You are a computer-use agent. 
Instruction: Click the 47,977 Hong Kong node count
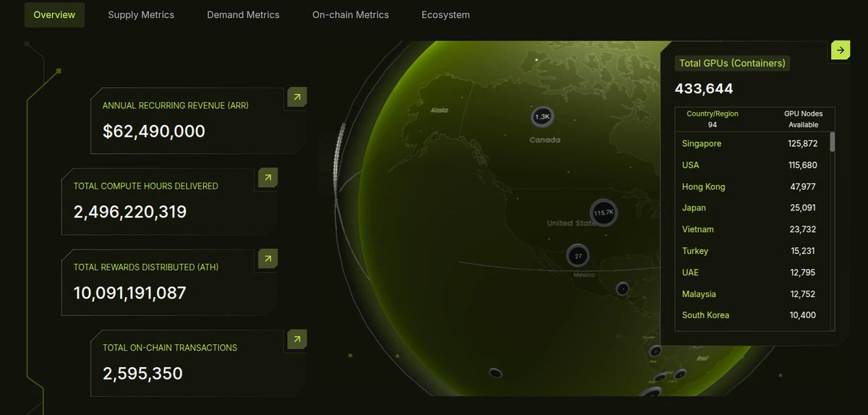(803, 187)
